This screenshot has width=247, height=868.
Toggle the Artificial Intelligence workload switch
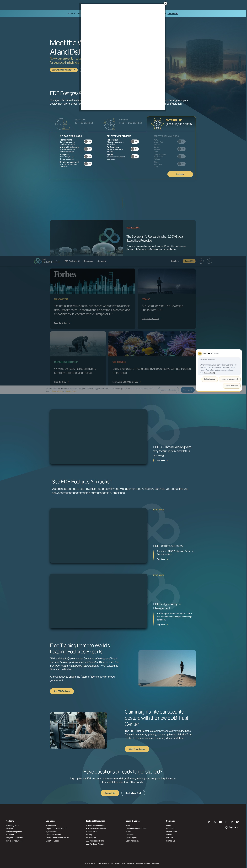(88, 149)
